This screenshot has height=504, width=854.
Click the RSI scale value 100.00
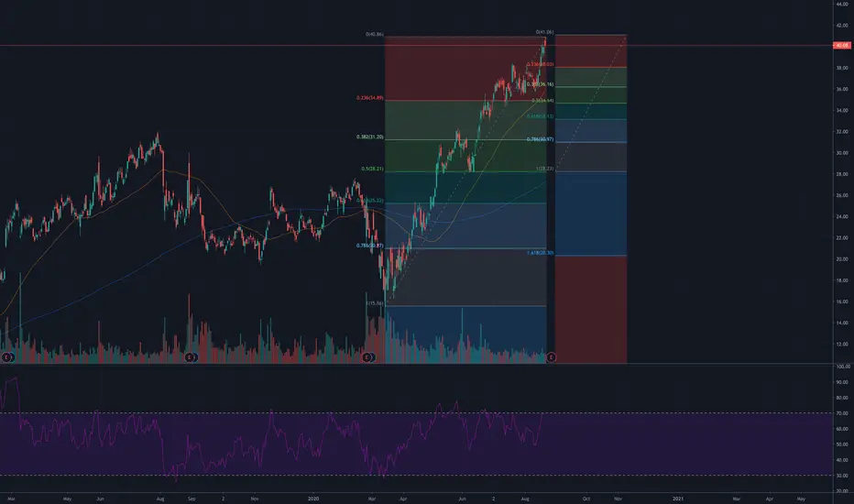point(843,367)
